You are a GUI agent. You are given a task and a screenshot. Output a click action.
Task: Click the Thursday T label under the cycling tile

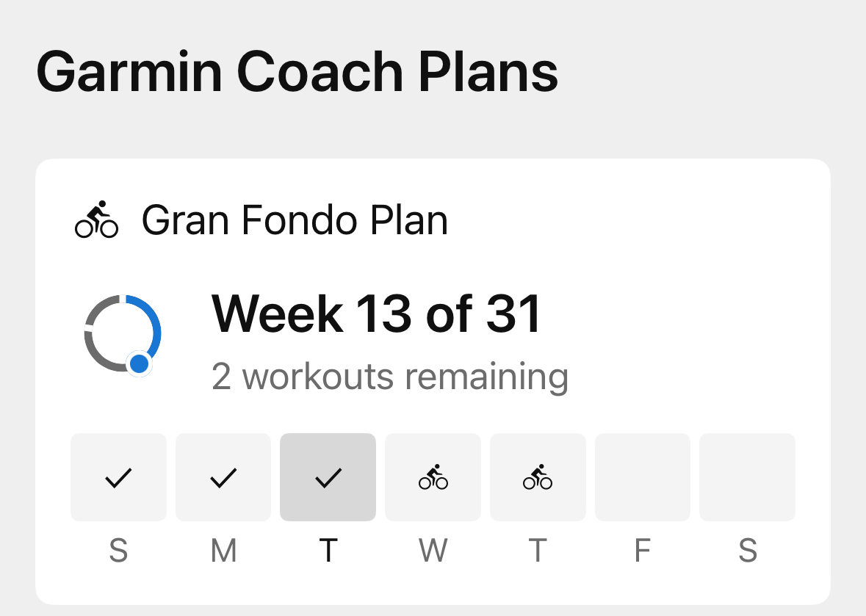[x=538, y=550]
